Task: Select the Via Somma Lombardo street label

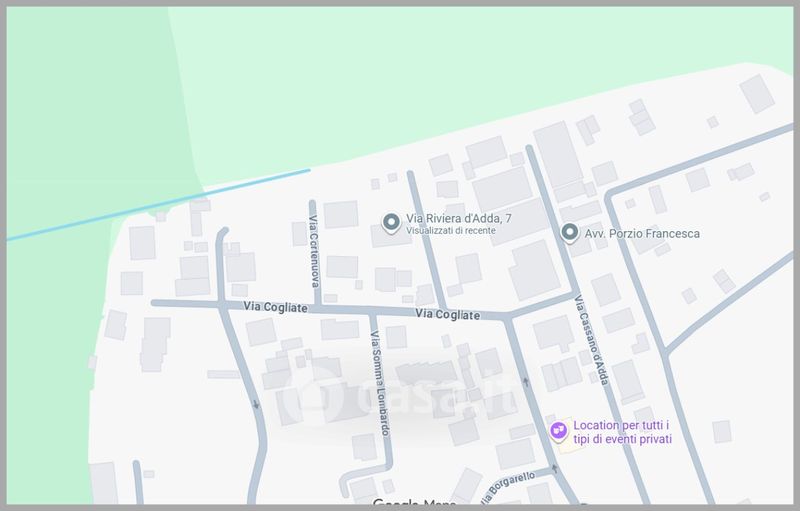Action: click(377, 382)
